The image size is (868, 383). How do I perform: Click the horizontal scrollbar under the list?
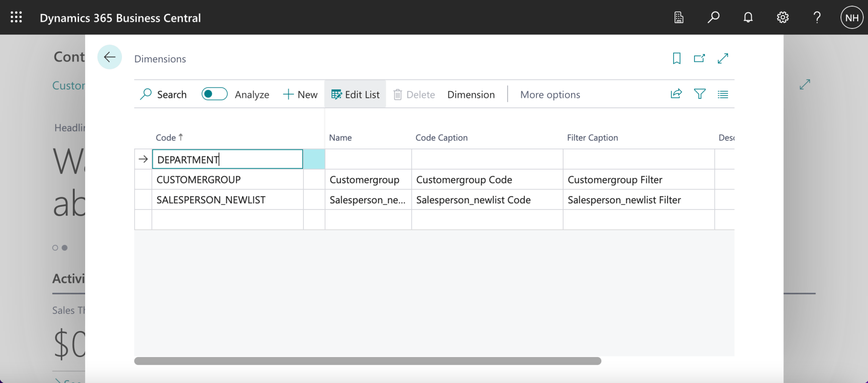pos(367,361)
